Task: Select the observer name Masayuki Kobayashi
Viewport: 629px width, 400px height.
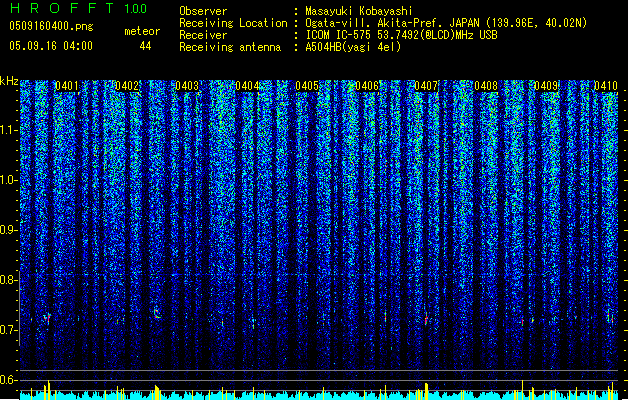Action: (359, 11)
